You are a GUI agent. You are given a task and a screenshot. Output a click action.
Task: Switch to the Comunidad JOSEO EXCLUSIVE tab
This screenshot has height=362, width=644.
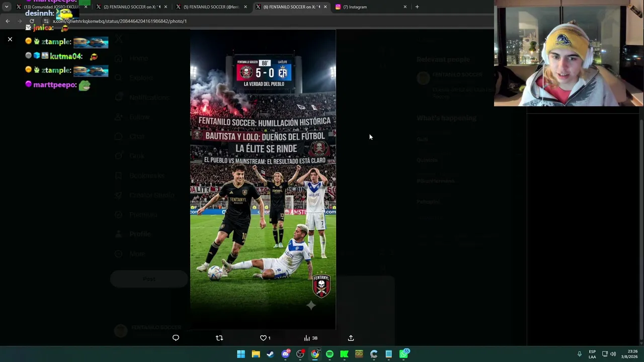point(51,7)
